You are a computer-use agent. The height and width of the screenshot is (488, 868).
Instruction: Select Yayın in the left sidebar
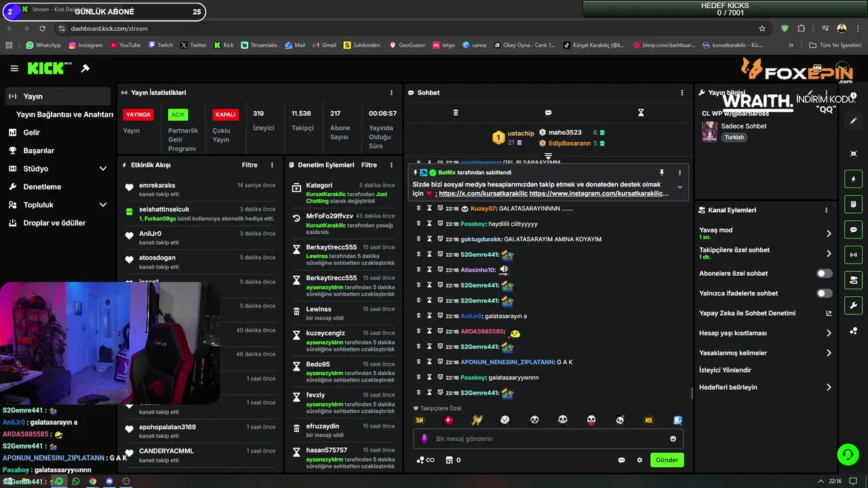[58, 96]
